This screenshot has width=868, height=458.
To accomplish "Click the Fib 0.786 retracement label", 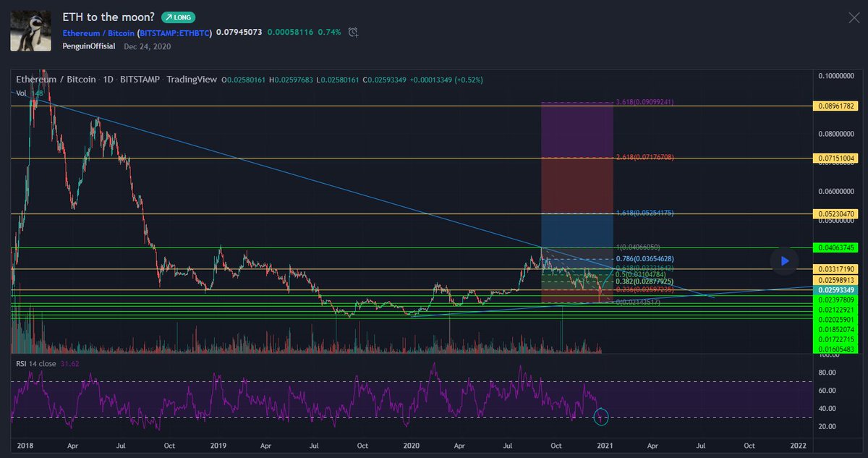I will (644, 259).
